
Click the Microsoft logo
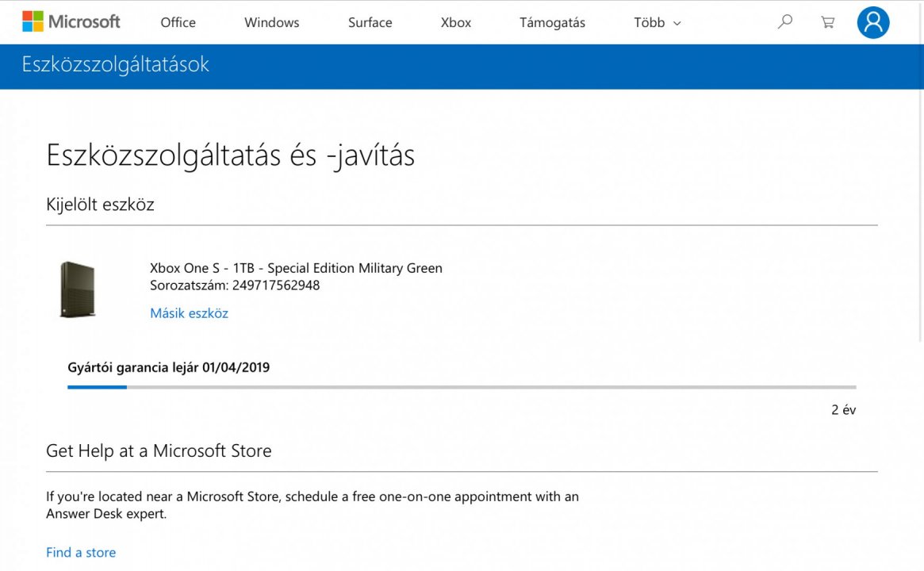point(71,21)
